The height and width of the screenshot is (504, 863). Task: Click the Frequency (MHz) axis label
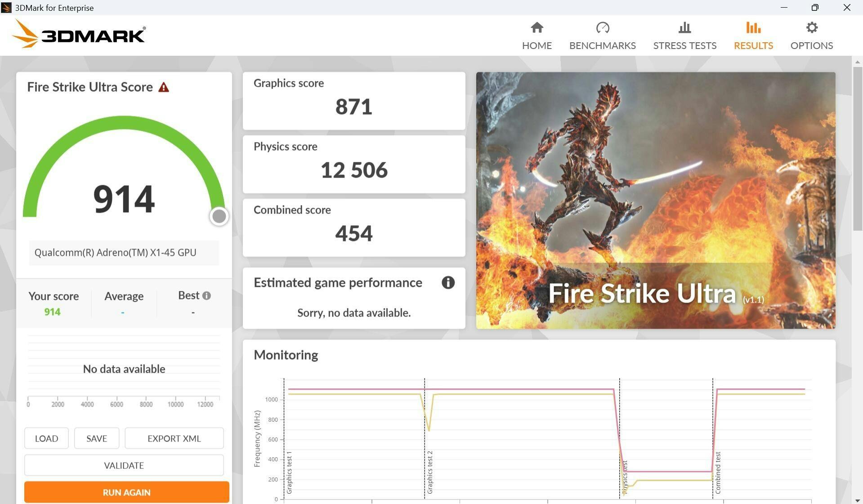click(257, 439)
